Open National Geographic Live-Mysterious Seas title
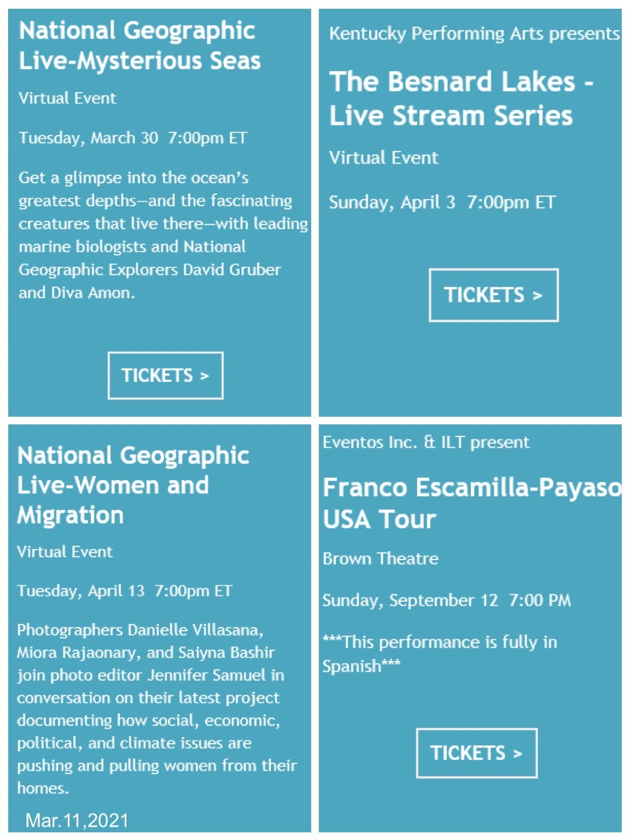 [x=139, y=46]
